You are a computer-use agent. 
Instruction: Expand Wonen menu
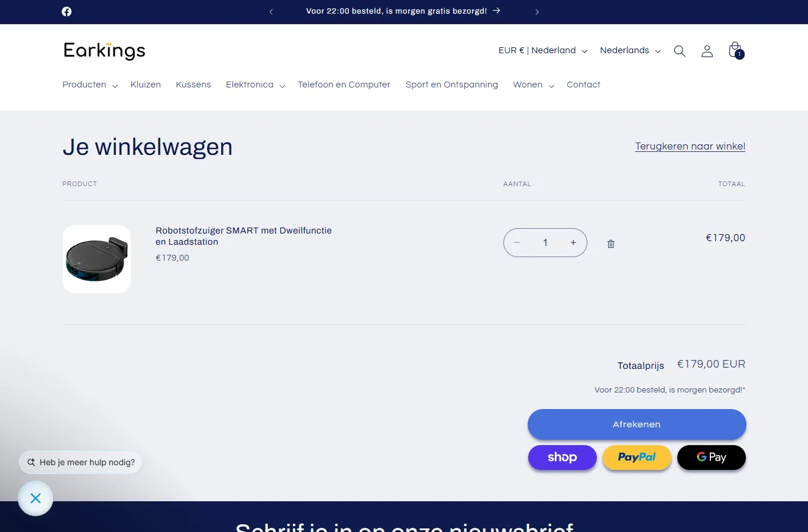pyautogui.click(x=534, y=85)
